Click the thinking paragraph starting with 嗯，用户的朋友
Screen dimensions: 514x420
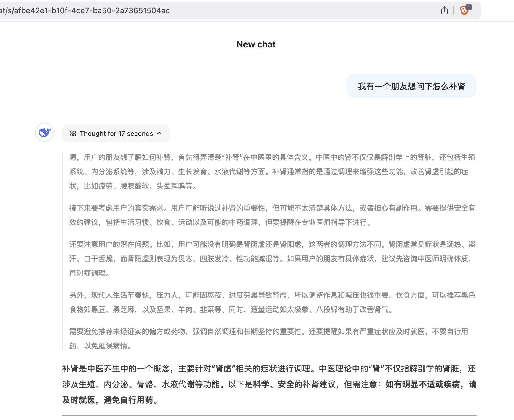[x=272, y=171]
